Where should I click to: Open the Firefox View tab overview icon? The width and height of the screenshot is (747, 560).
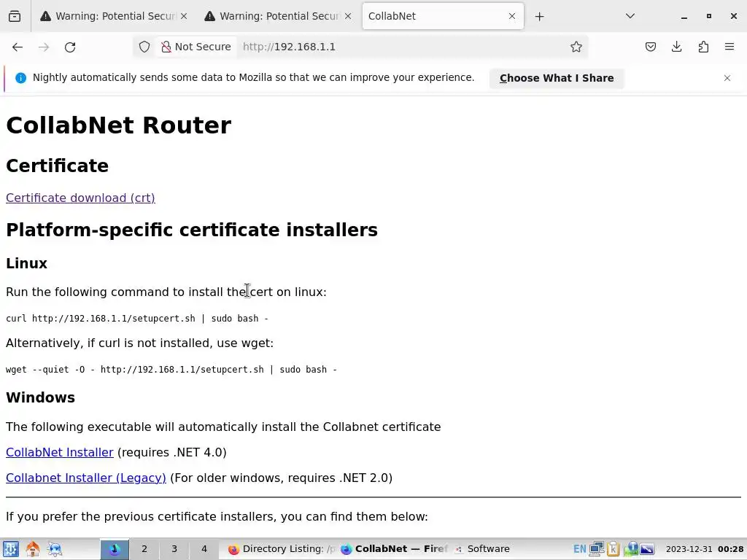point(15,16)
